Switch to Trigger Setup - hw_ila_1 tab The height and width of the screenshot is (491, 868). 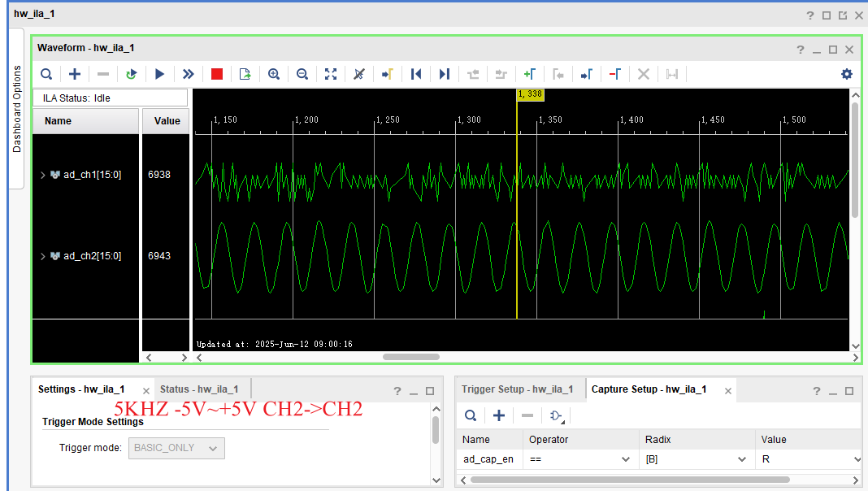tap(518, 389)
